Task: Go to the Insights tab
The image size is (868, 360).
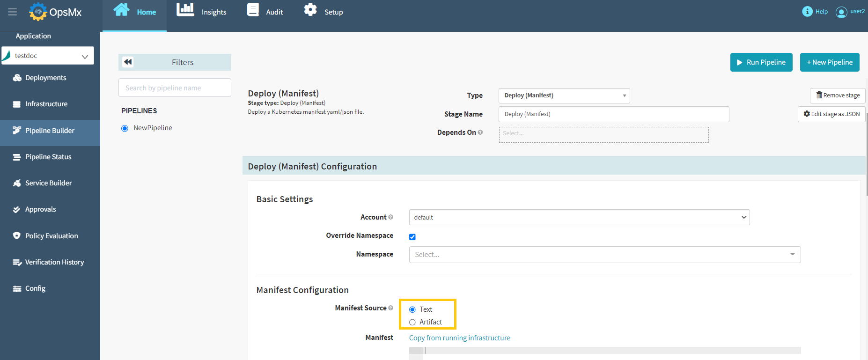Action: point(201,12)
